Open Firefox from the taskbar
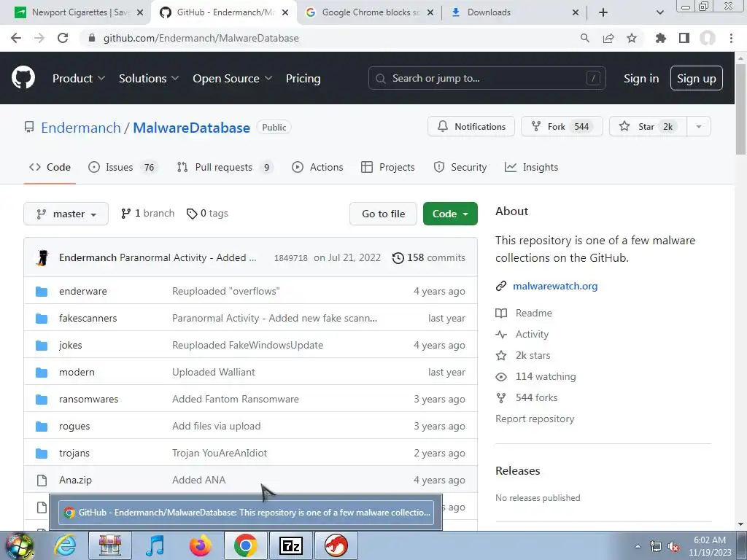Viewport: 747px width, 560px height. [201, 545]
